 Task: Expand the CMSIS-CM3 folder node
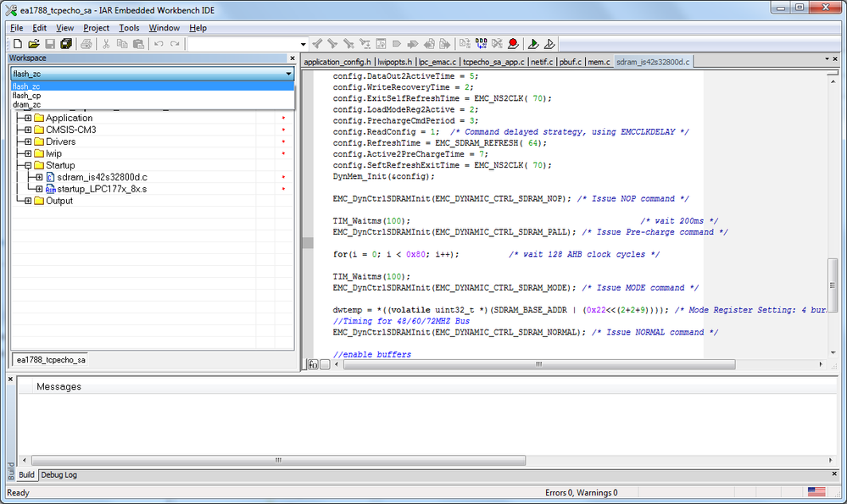click(x=28, y=130)
